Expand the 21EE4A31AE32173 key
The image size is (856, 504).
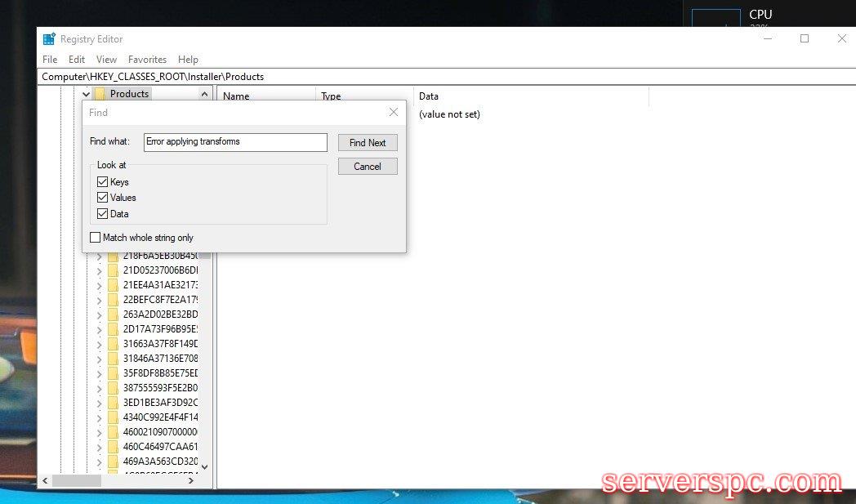(x=99, y=285)
